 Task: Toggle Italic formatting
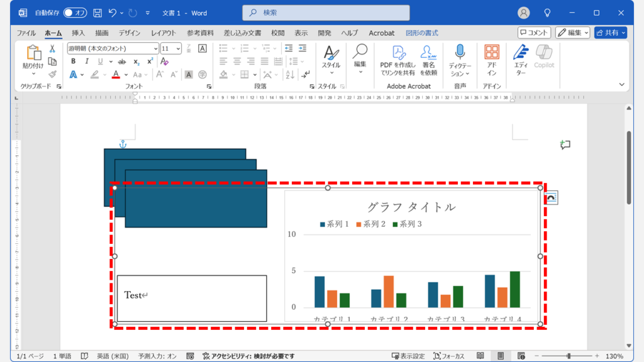[87, 62]
